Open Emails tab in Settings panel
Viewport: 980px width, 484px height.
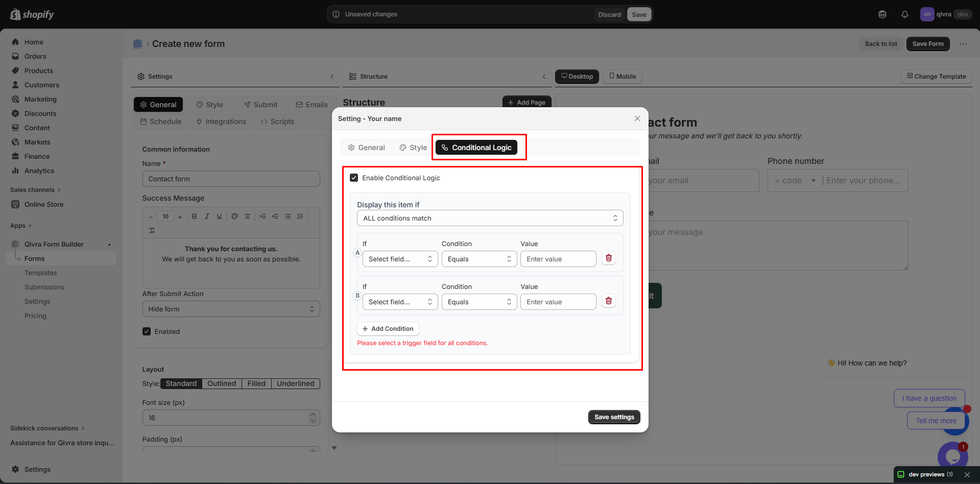coord(312,105)
